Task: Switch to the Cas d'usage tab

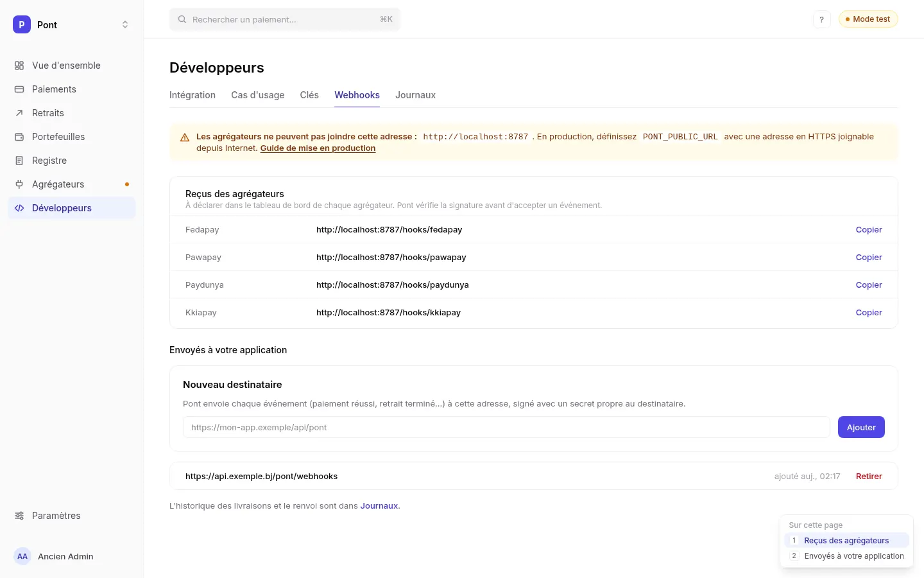Action: pos(258,95)
